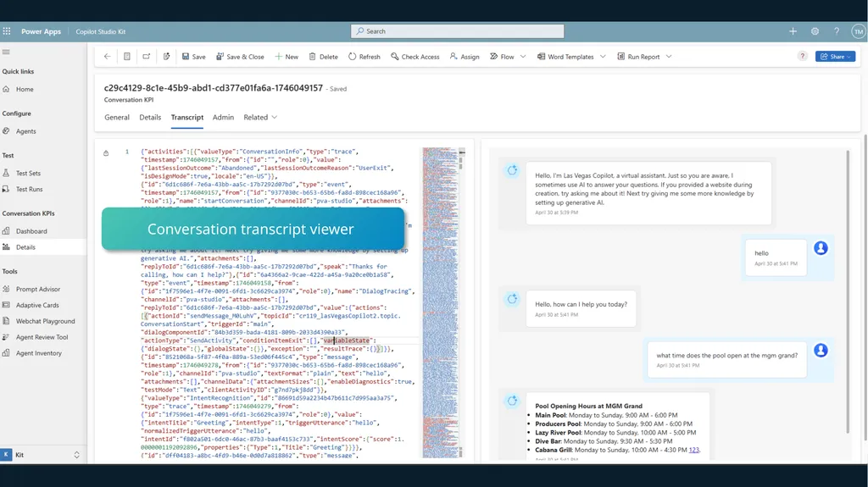Viewport: 868px width, 487px height.
Task: Click the Agent Inventory icon
Action: tap(6, 353)
